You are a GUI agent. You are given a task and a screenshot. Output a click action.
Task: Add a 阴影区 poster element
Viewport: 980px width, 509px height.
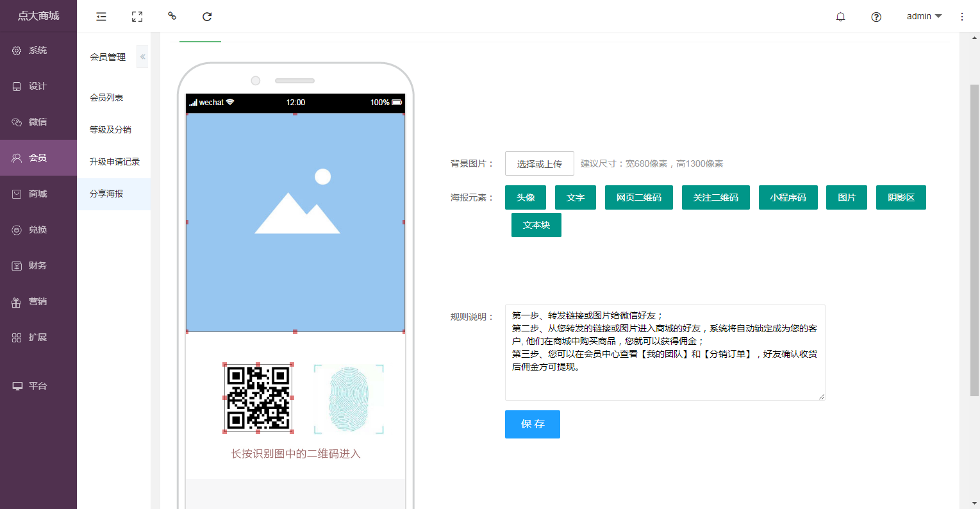[901, 197]
